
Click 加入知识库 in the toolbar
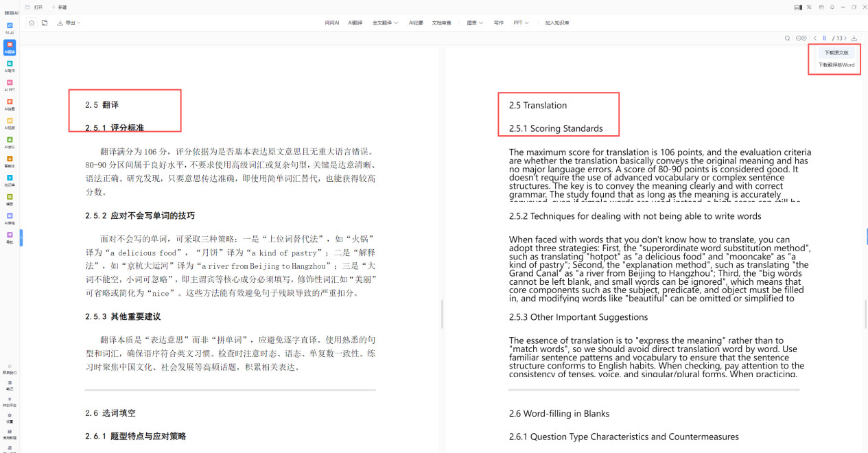tap(557, 23)
